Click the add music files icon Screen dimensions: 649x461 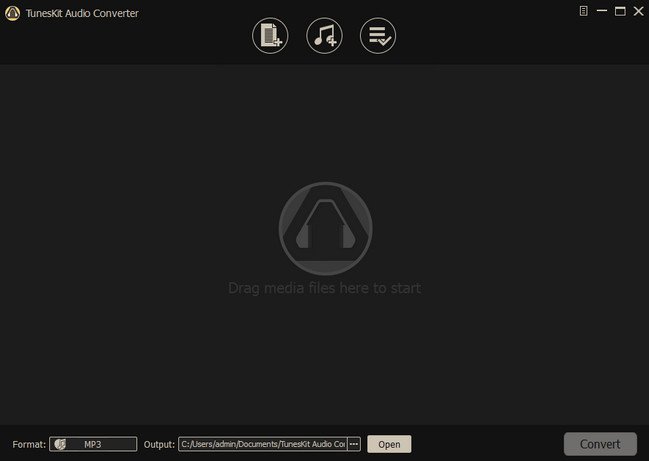[x=324, y=37]
